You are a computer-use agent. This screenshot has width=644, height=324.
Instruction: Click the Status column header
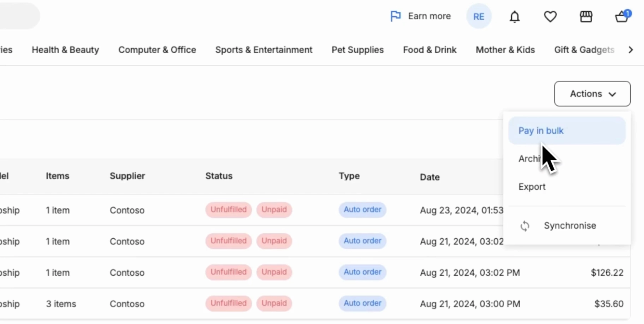219,176
